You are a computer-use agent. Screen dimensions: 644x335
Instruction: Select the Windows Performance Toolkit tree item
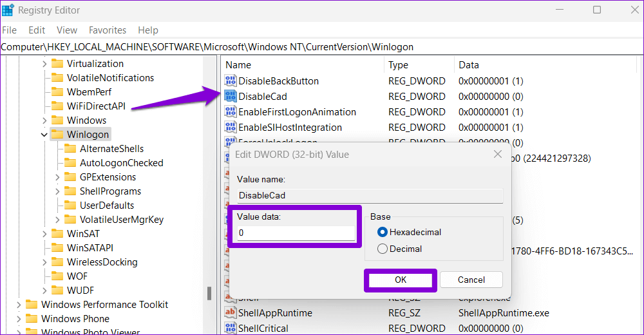[105, 305]
